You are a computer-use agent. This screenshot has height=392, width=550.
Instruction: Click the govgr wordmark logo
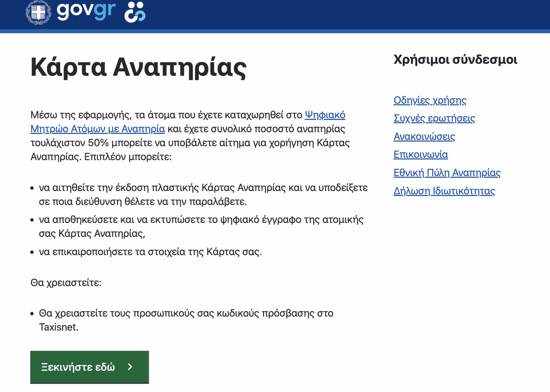point(86,11)
